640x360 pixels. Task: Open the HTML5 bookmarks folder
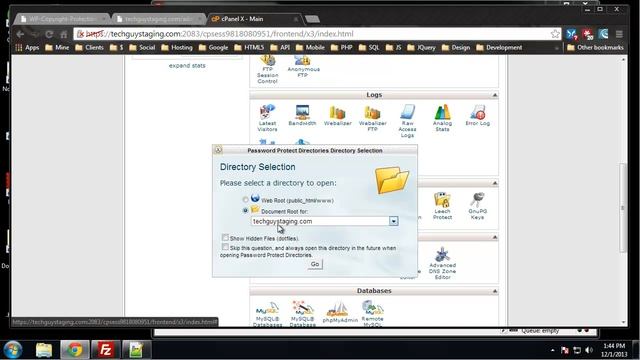click(249, 48)
